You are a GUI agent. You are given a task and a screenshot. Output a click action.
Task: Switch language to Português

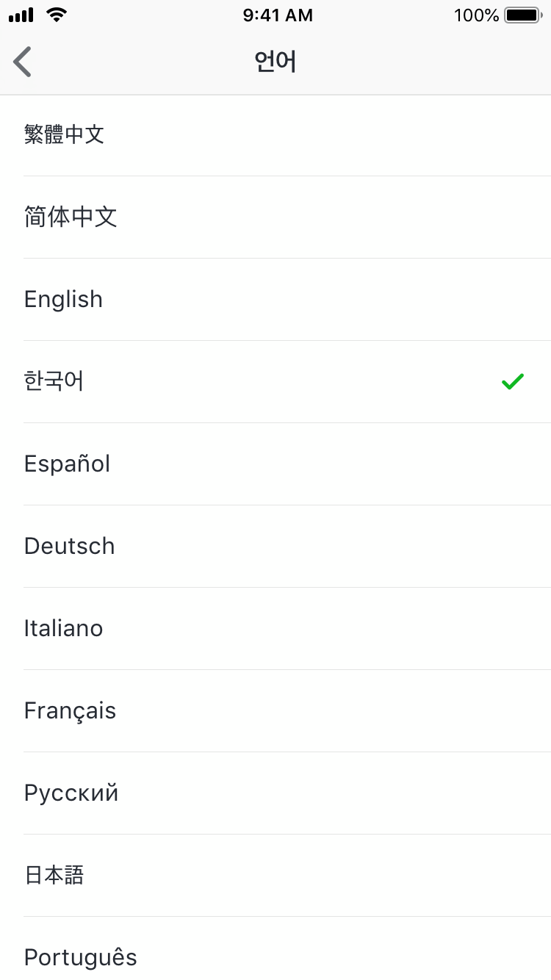[81, 957]
